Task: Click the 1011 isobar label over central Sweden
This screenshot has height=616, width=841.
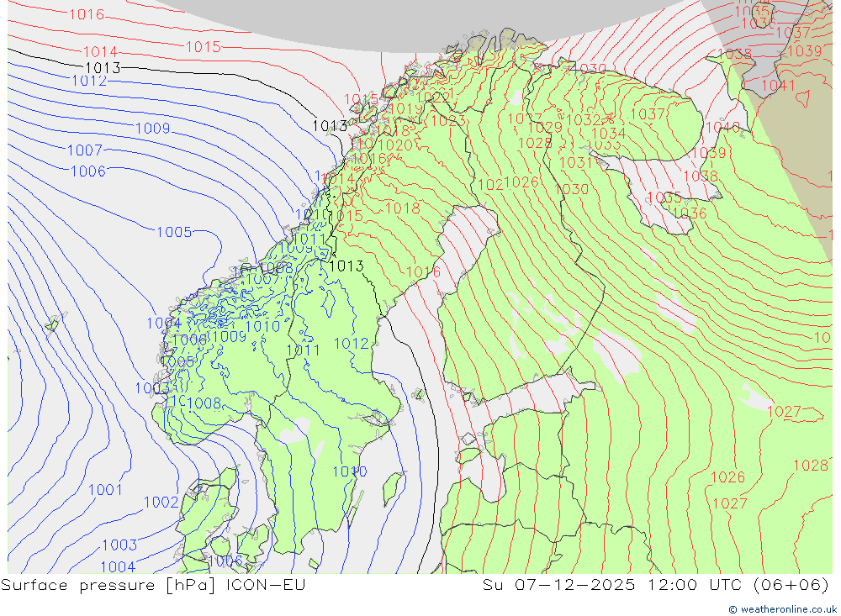Action: pyautogui.click(x=303, y=350)
